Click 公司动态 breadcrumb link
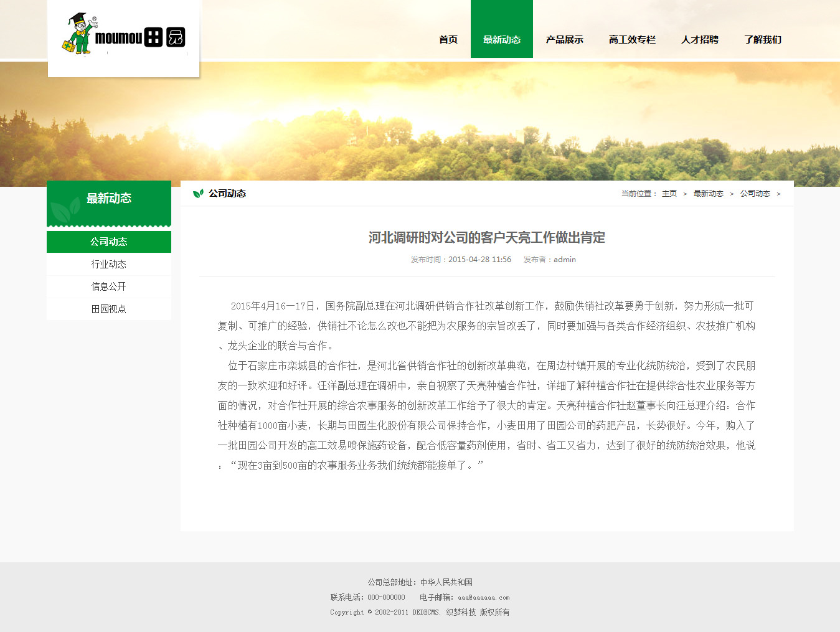Screen dimensions: 840x632 click(755, 194)
